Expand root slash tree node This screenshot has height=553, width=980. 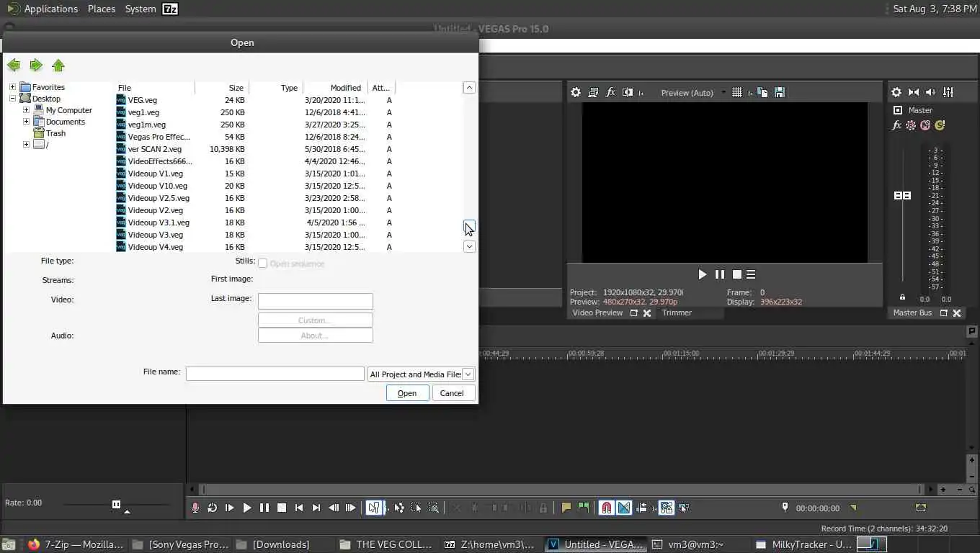(26, 145)
